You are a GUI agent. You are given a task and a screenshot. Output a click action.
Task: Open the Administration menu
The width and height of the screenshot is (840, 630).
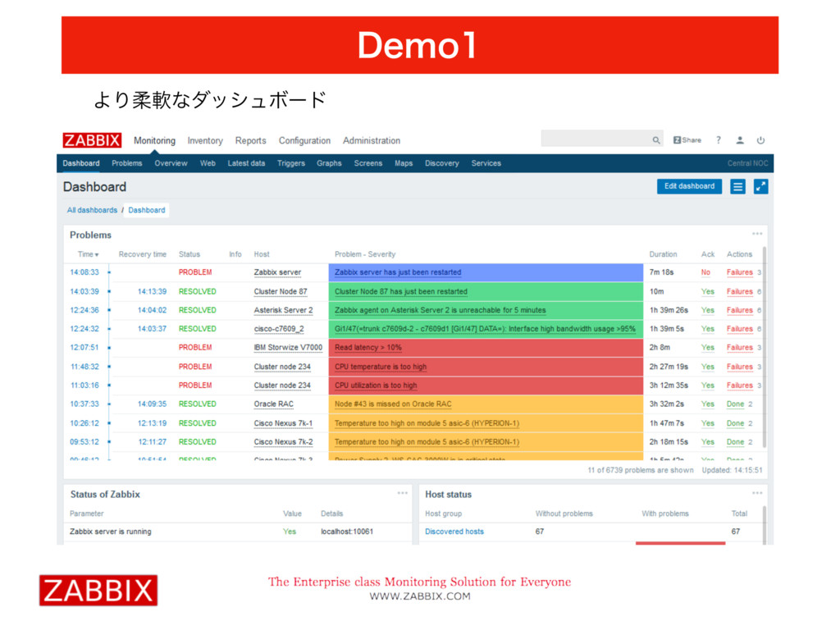coord(372,140)
